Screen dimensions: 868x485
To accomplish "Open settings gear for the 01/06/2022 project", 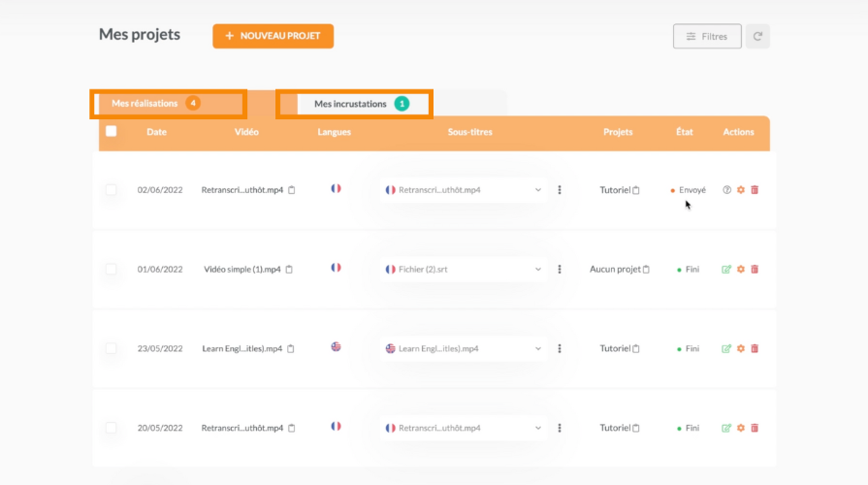I will [741, 269].
